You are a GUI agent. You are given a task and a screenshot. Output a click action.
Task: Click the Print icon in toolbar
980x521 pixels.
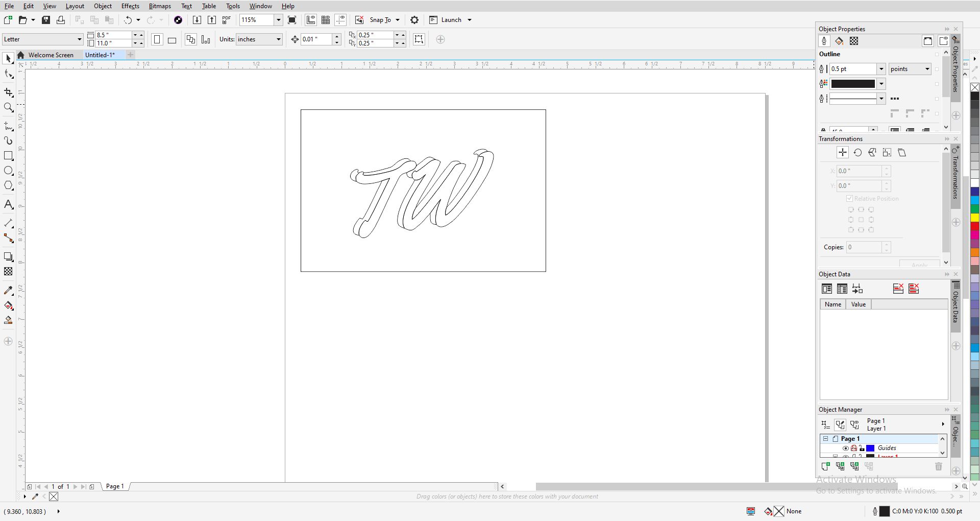[x=61, y=20]
